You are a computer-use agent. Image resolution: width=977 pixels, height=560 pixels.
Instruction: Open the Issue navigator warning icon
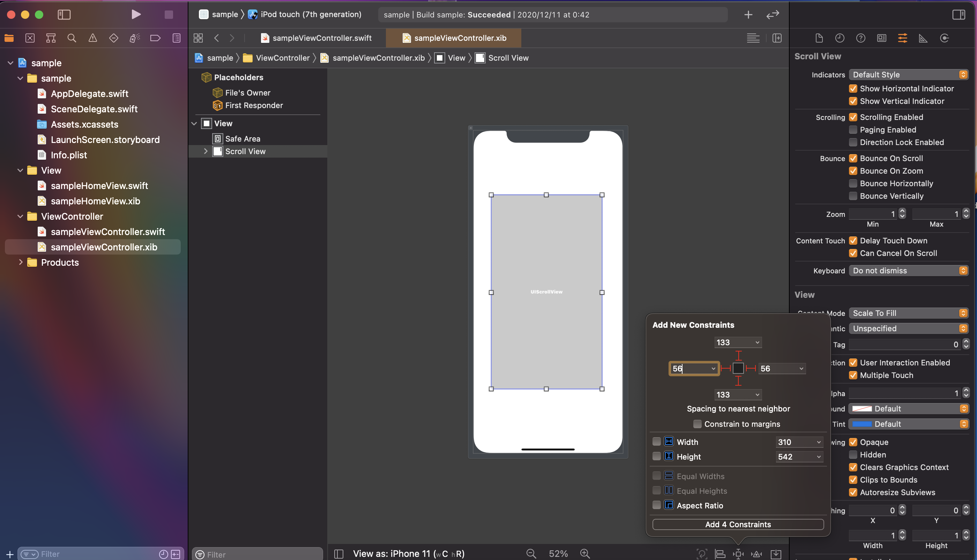pos(93,38)
